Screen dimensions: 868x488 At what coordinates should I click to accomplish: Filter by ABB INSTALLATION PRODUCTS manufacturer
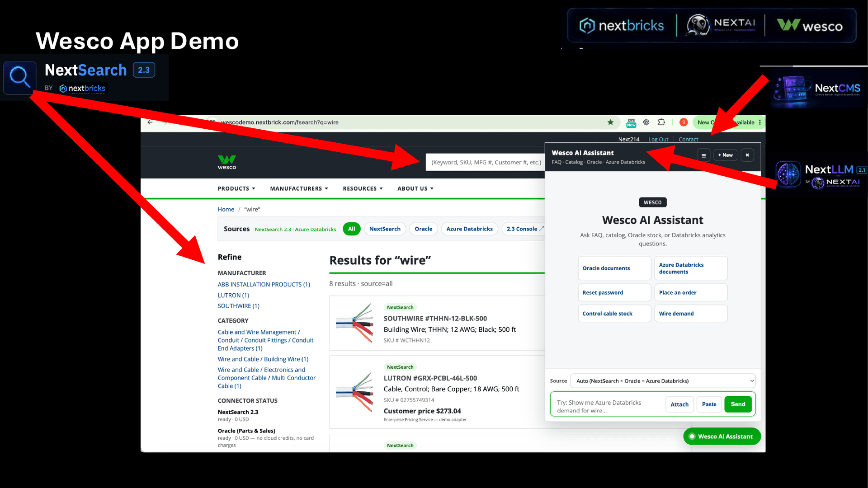click(264, 284)
